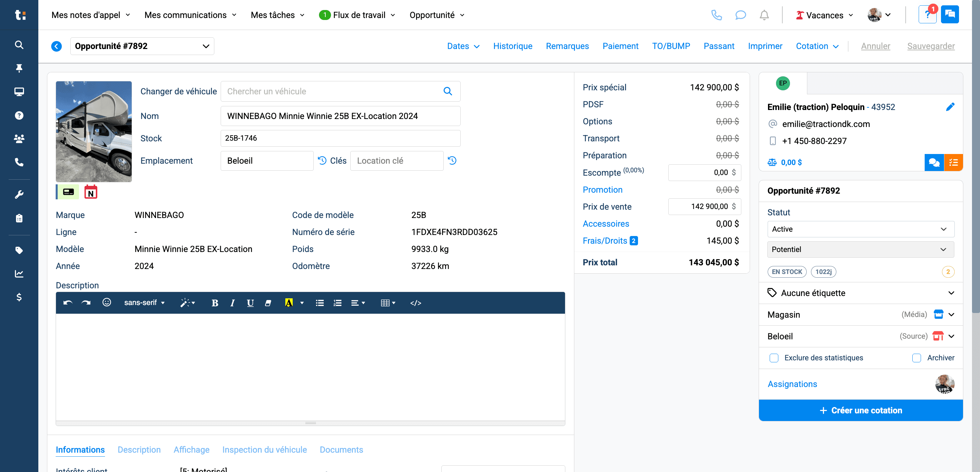Click the Chercher un véhicule search field
The image size is (980, 472).
coord(340,91)
